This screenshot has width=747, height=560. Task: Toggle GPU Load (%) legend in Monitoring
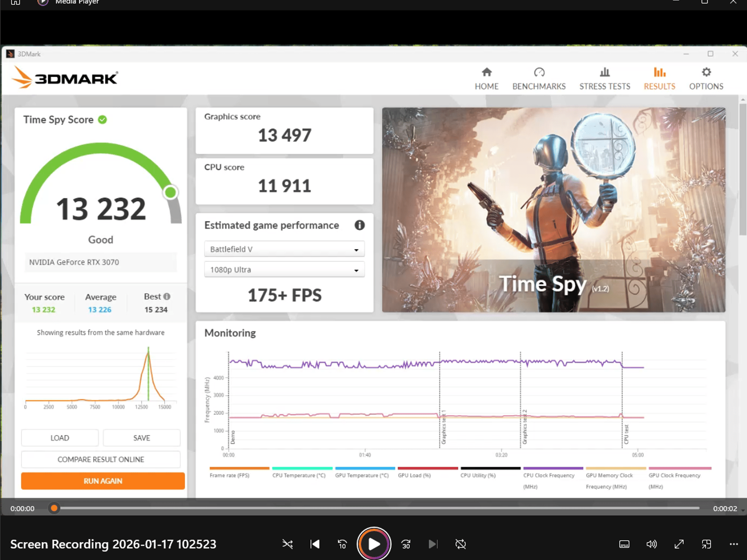tap(427, 473)
